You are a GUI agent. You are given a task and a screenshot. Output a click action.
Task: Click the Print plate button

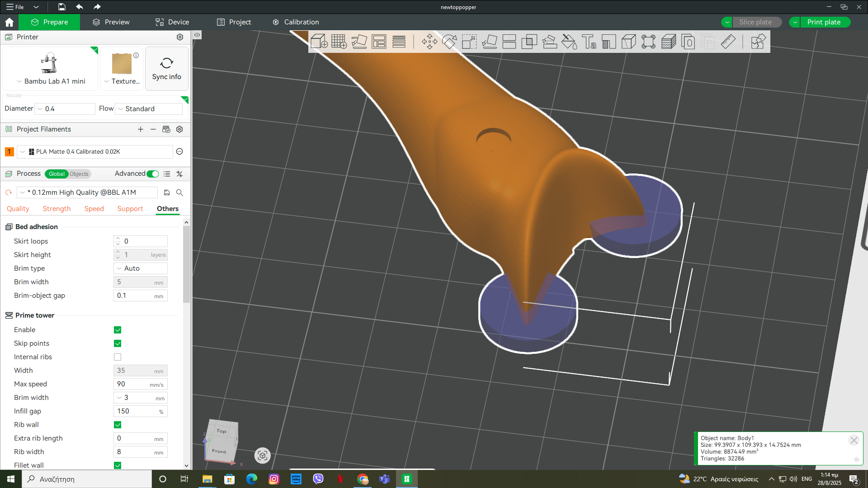(x=825, y=22)
